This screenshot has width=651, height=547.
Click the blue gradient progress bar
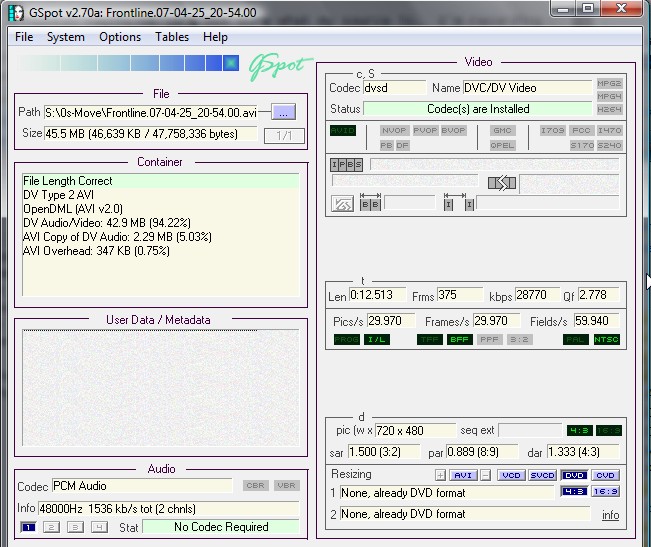[x=128, y=63]
